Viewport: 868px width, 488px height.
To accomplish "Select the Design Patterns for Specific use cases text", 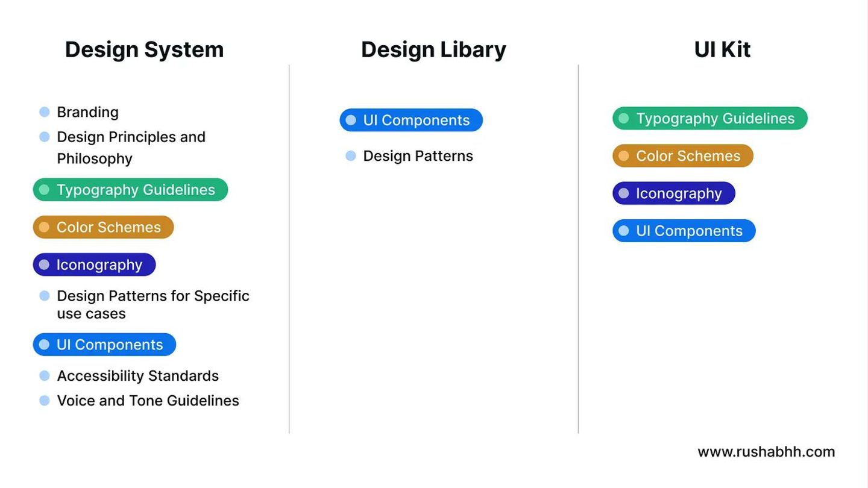I will tap(153, 304).
